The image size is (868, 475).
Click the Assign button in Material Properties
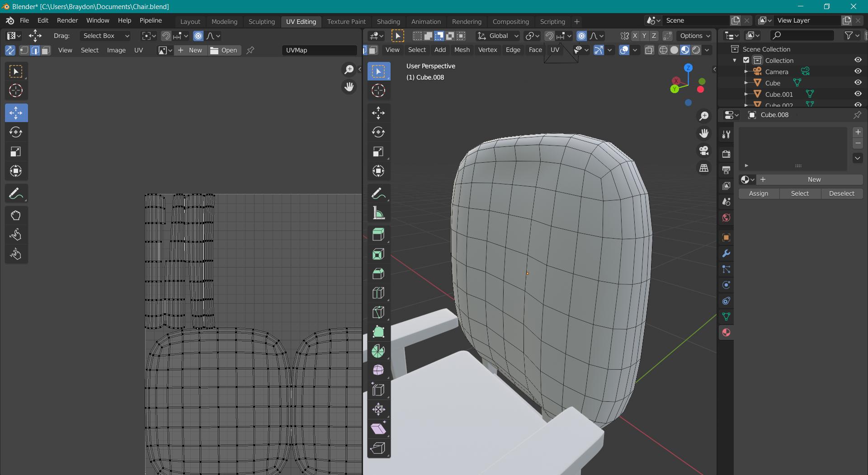[759, 193]
